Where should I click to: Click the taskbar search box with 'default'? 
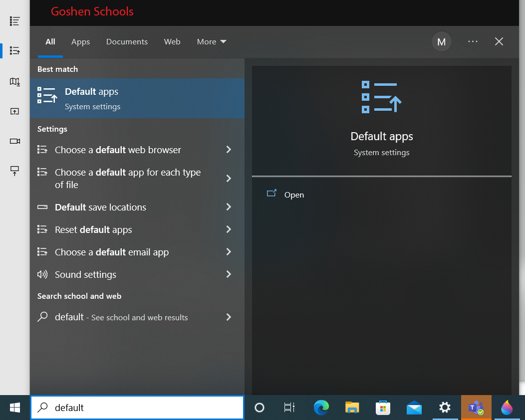(x=137, y=408)
